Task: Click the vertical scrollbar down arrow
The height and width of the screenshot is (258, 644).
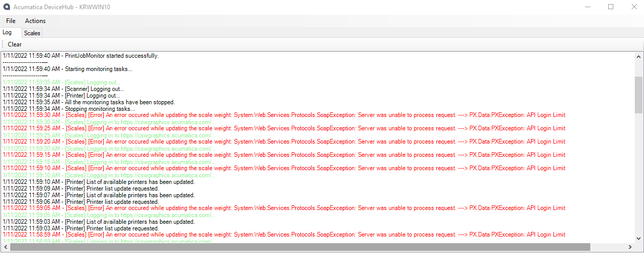Action: tap(638, 238)
